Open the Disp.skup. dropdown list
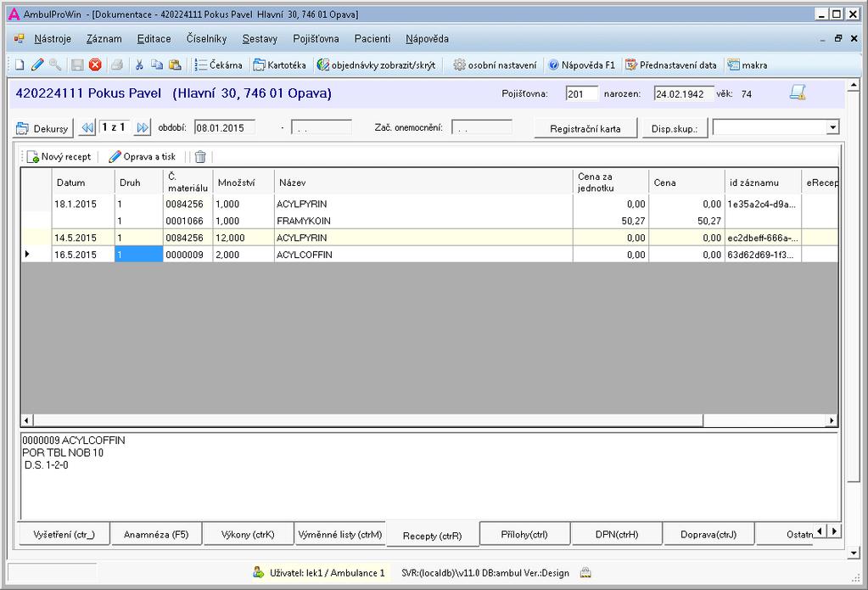 point(832,127)
